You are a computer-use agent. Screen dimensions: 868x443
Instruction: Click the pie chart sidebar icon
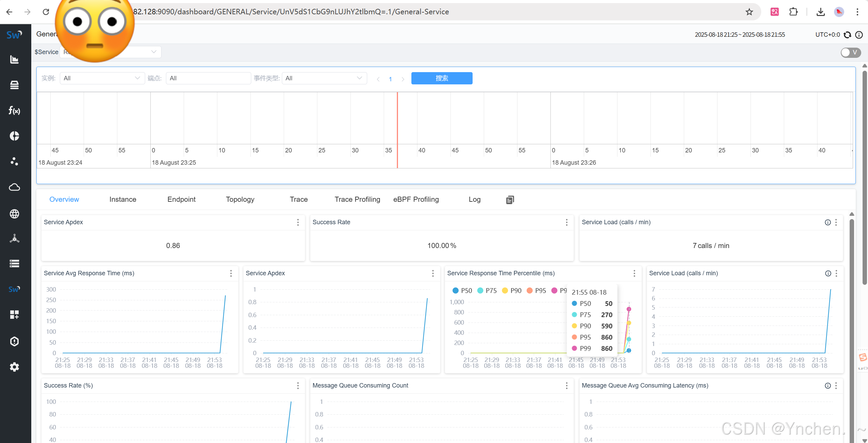coord(14,136)
